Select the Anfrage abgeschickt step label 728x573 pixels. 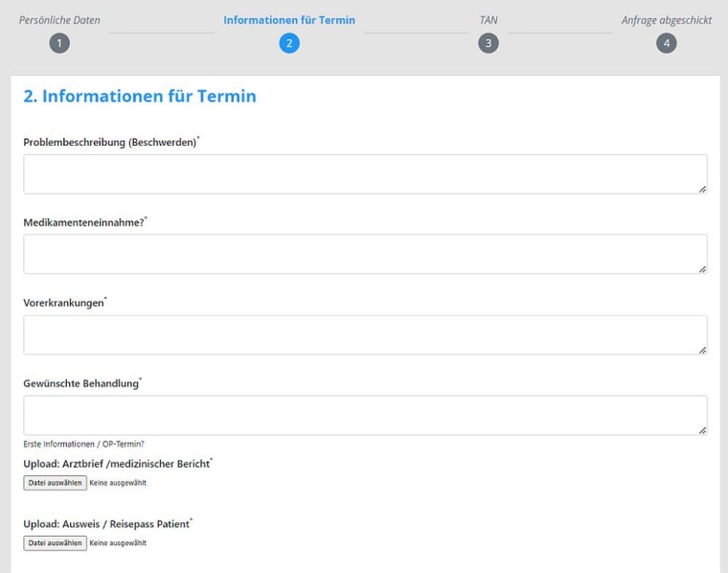coord(667,20)
